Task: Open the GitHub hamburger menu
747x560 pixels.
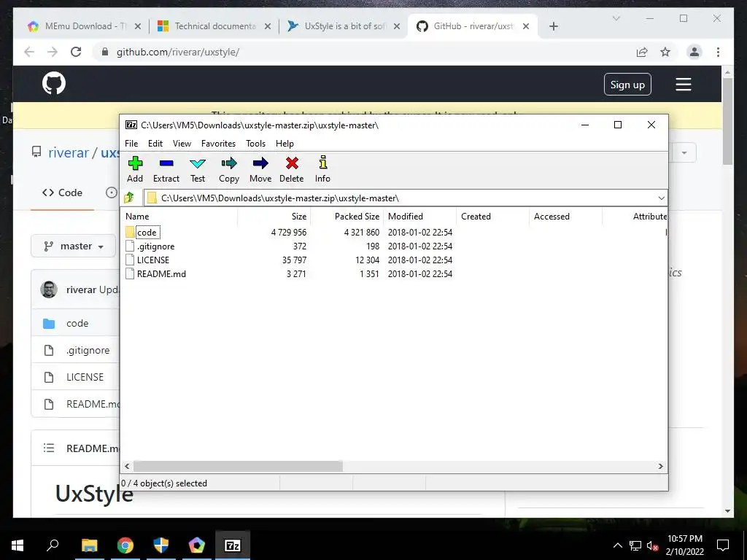Action: [x=683, y=85]
